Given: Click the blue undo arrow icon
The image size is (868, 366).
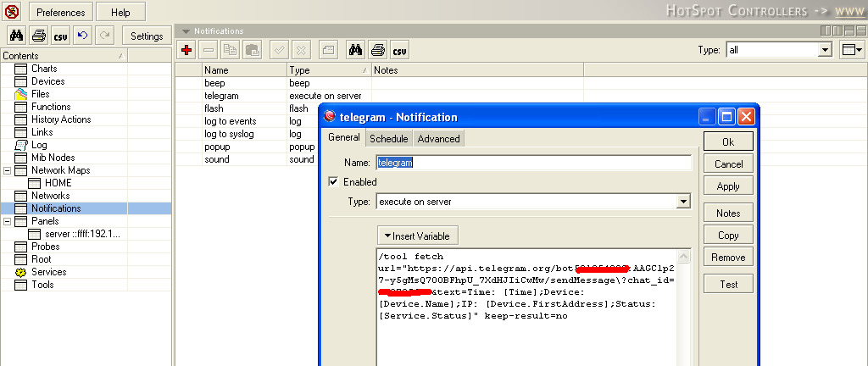Looking at the screenshot, I should [82, 36].
